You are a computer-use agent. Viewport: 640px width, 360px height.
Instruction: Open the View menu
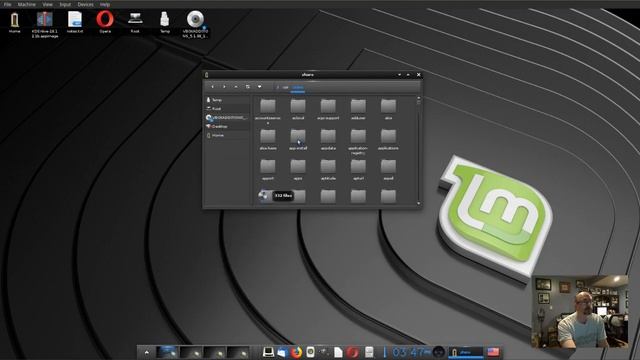47,4
